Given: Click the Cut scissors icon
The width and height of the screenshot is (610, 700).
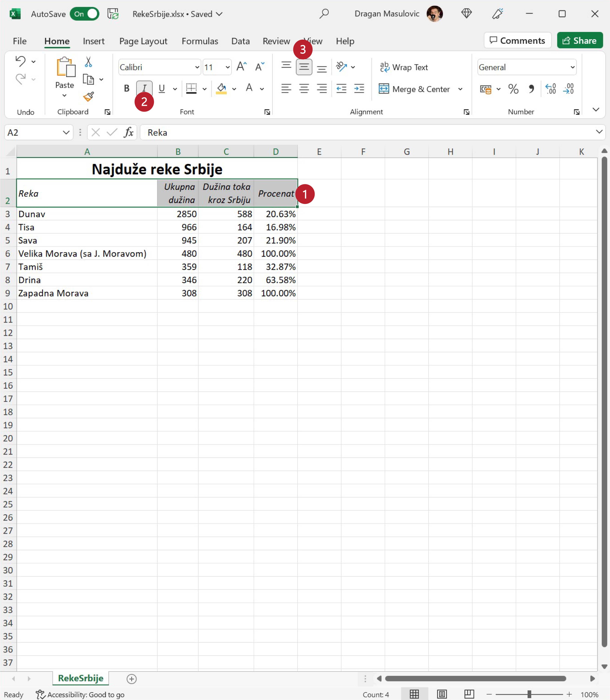Looking at the screenshot, I should [x=88, y=62].
